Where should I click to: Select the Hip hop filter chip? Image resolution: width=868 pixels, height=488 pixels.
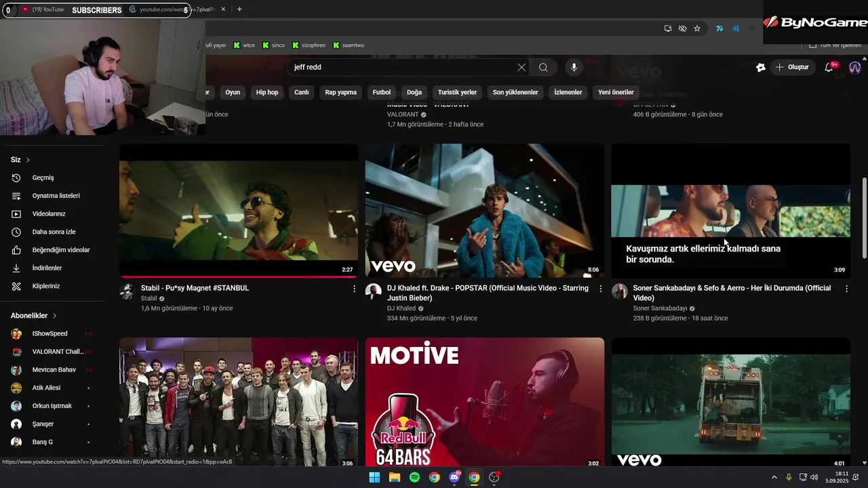click(x=267, y=92)
